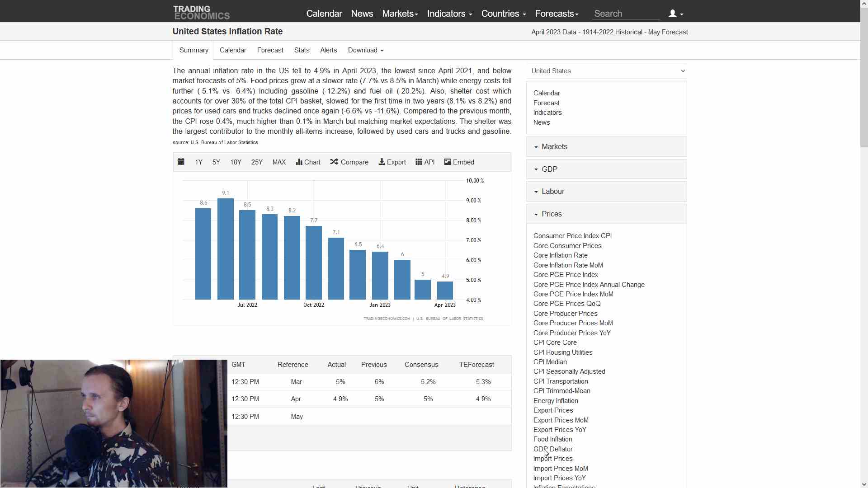Open the Core Inflation Rate link
This screenshot has width=868, height=488.
[x=560, y=255]
